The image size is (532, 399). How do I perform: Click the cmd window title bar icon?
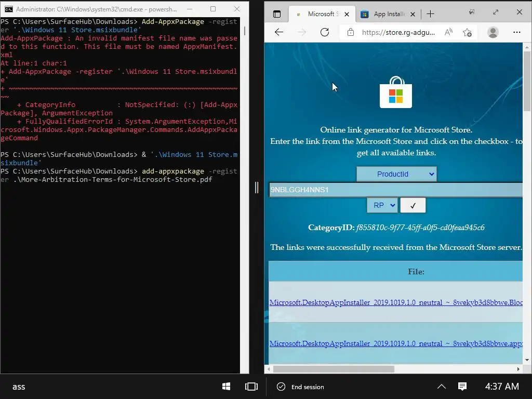point(8,9)
